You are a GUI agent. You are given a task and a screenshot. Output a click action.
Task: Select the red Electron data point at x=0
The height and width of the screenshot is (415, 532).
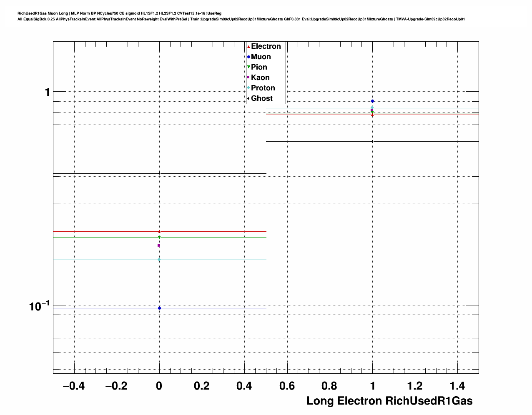(159, 231)
